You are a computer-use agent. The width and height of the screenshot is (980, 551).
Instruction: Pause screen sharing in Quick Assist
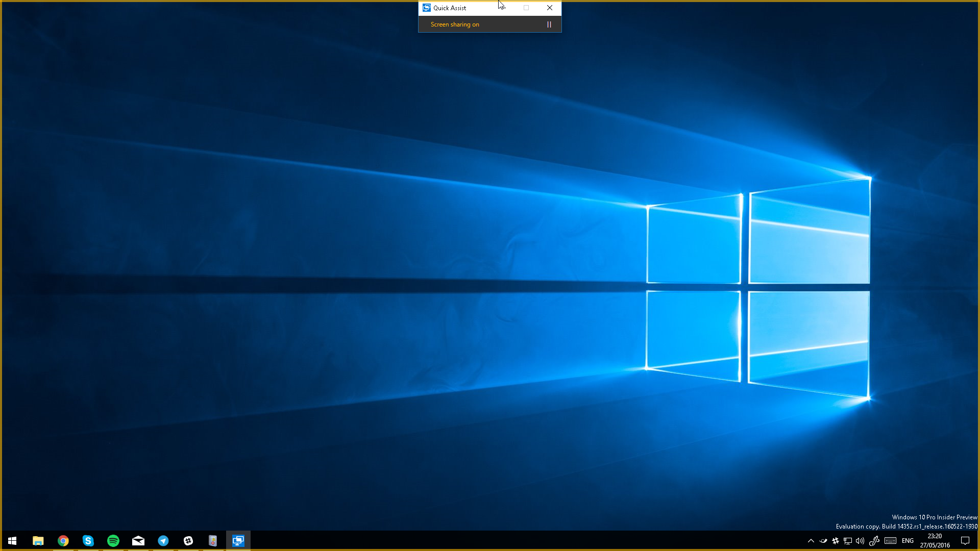[x=549, y=24]
